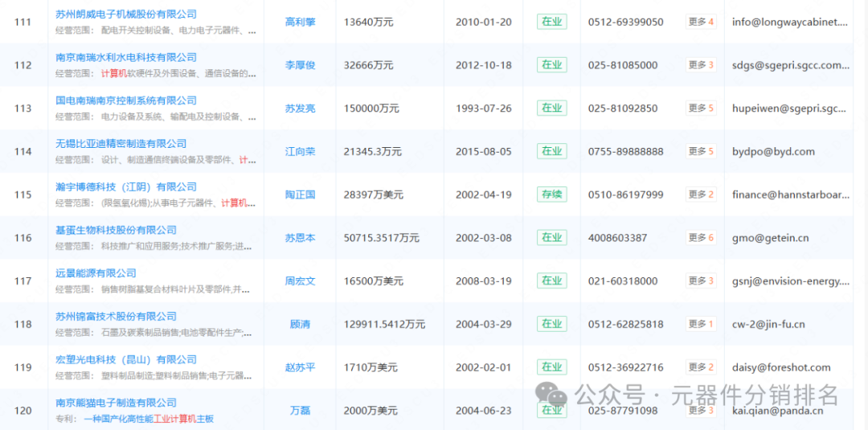Screen dimensions: 868x430
Task: Select phone number 0512-36922716
Action: [x=625, y=367]
